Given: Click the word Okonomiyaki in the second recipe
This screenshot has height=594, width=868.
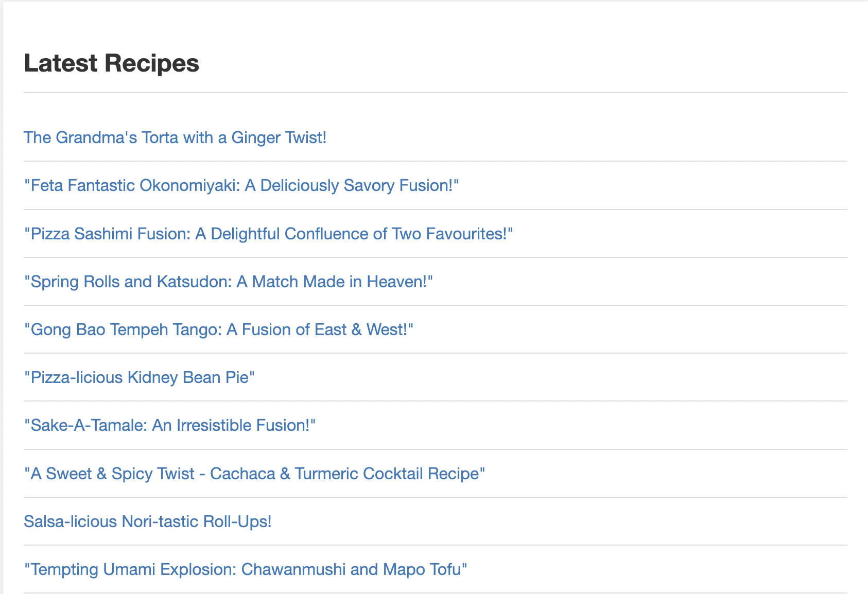Looking at the screenshot, I should (189, 185).
